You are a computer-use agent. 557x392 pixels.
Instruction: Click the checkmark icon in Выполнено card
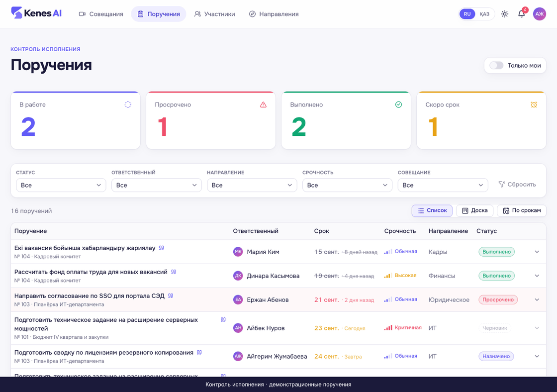[398, 104]
